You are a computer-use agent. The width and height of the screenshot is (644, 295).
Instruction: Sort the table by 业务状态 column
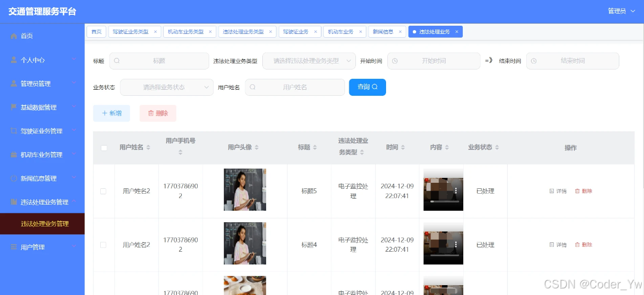pos(497,147)
